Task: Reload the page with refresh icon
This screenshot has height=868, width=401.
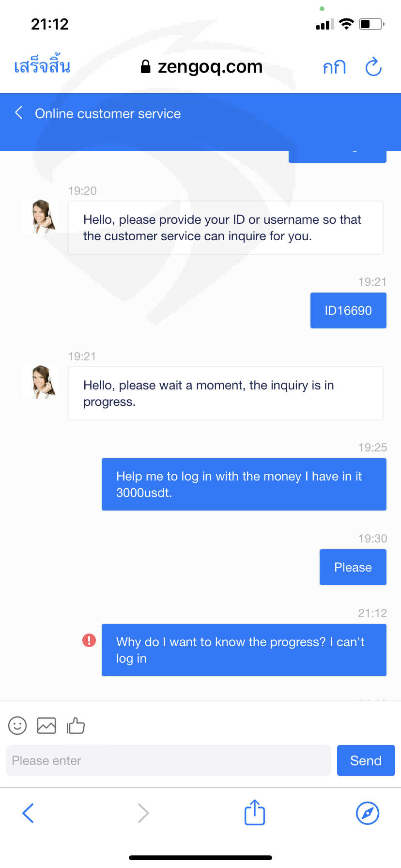Action: pos(373,67)
